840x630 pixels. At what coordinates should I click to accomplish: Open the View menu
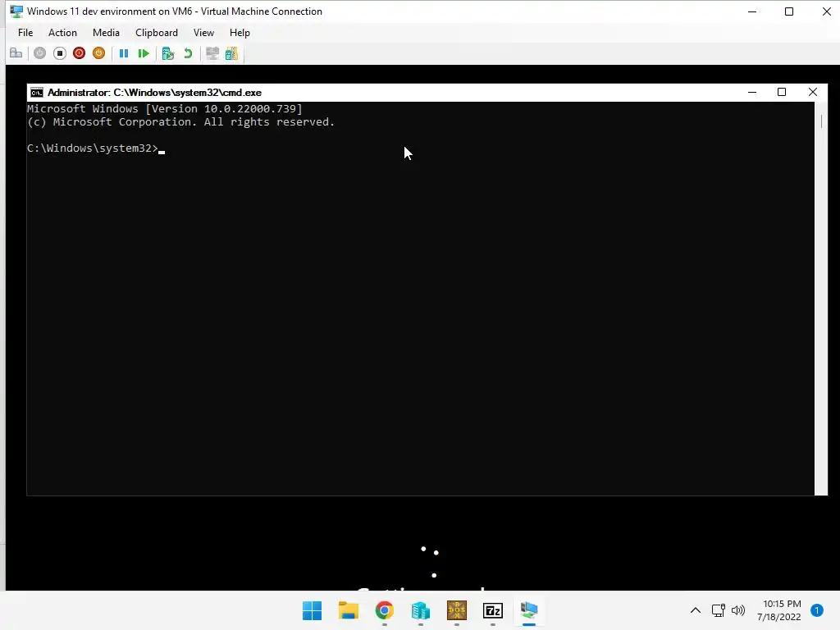pos(203,33)
